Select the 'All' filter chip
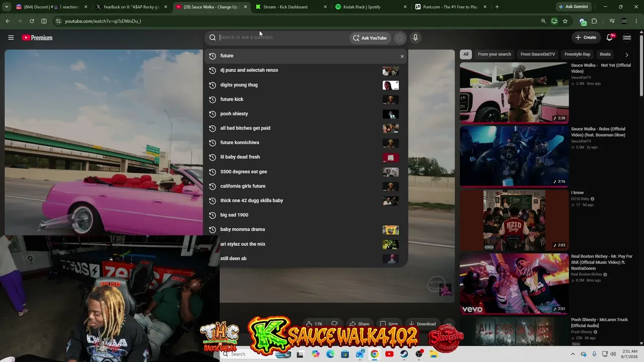The height and width of the screenshot is (362, 644). [466, 54]
